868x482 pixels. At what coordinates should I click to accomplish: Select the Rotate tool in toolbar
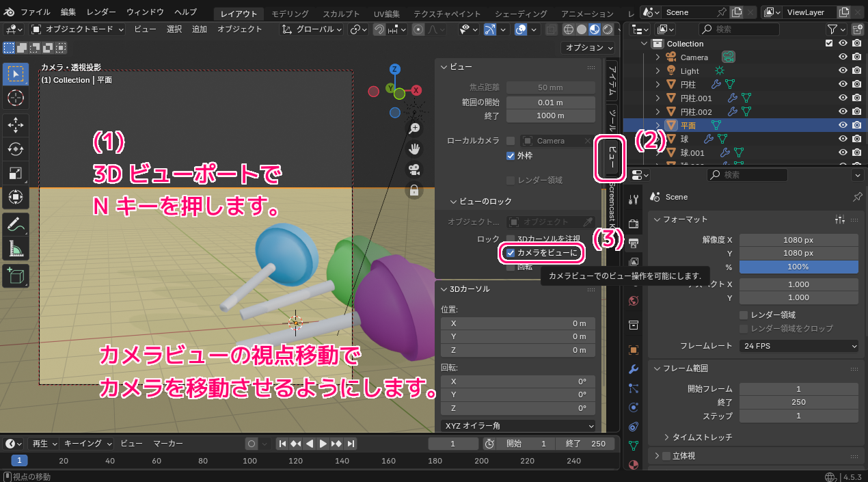(x=15, y=148)
